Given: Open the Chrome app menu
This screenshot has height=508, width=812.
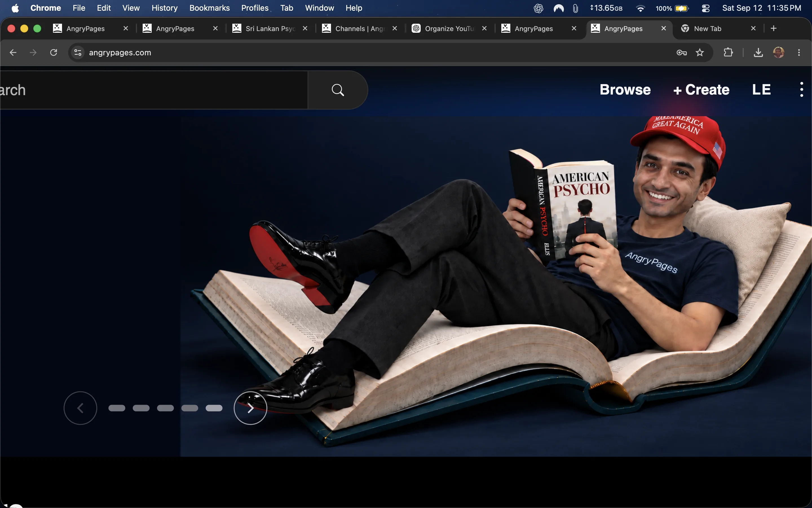Looking at the screenshot, I should click(x=46, y=8).
